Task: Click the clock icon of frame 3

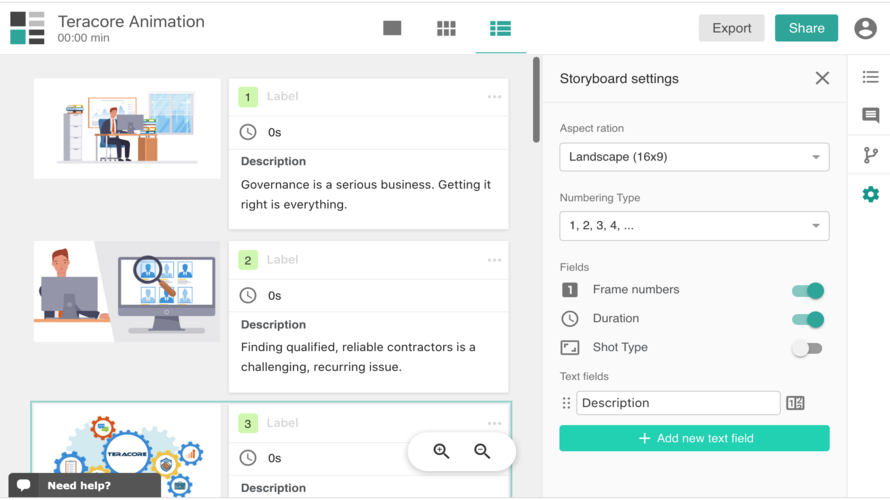Action: point(248,458)
